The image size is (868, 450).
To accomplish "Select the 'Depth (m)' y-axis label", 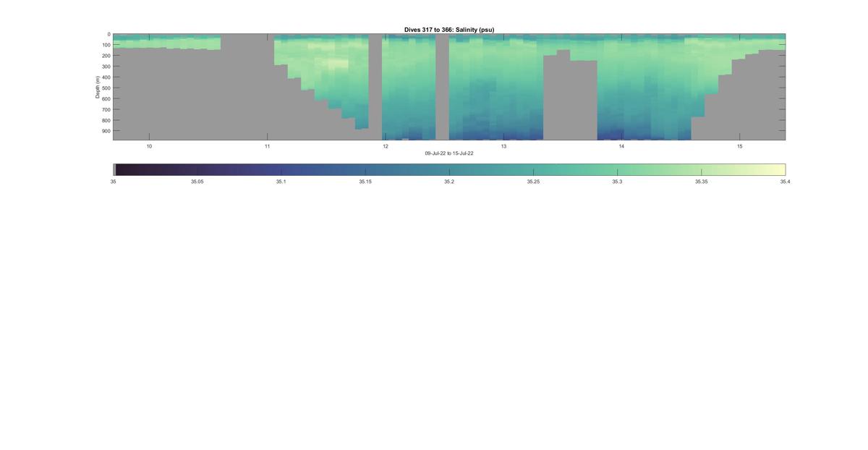I will [x=97, y=87].
